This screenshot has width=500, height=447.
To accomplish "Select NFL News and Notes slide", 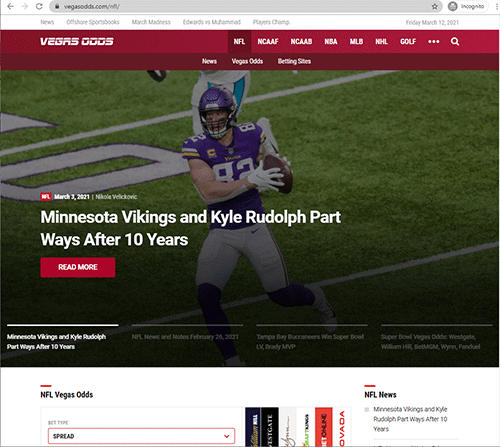I will click(185, 337).
